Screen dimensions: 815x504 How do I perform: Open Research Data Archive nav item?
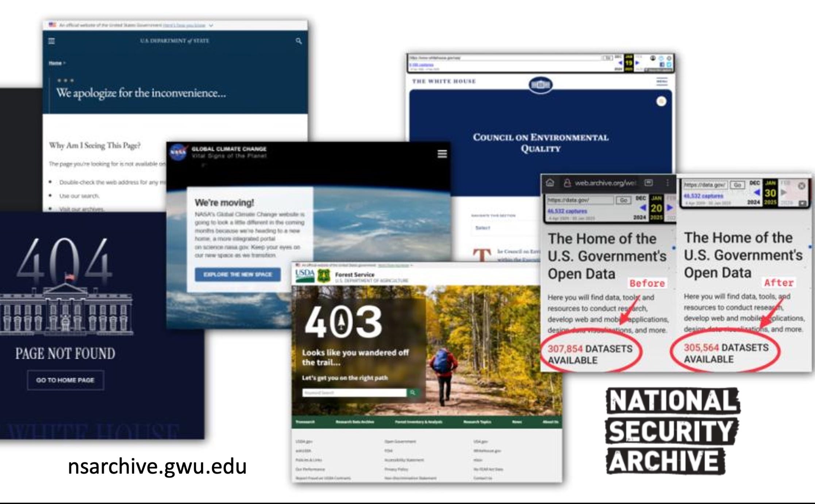(355, 422)
